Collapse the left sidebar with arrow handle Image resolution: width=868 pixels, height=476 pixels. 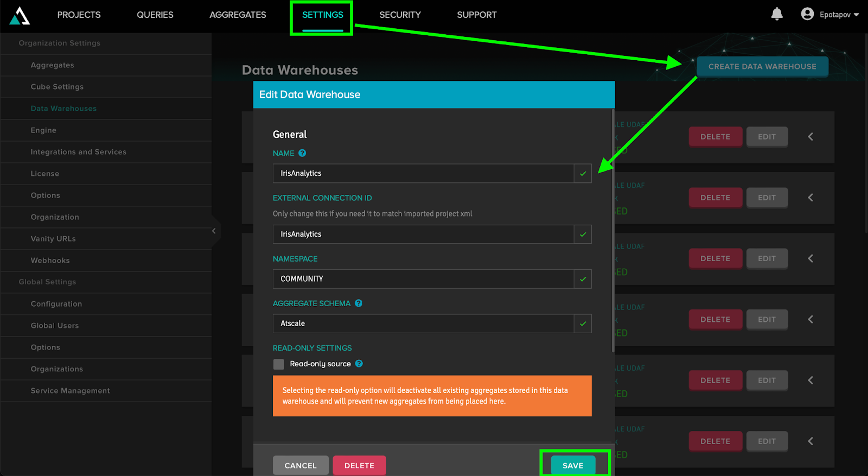(214, 231)
